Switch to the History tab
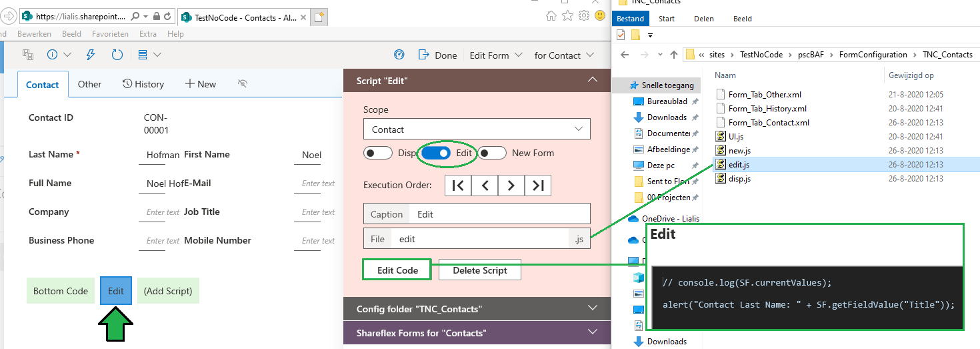The image size is (980, 349). (143, 84)
